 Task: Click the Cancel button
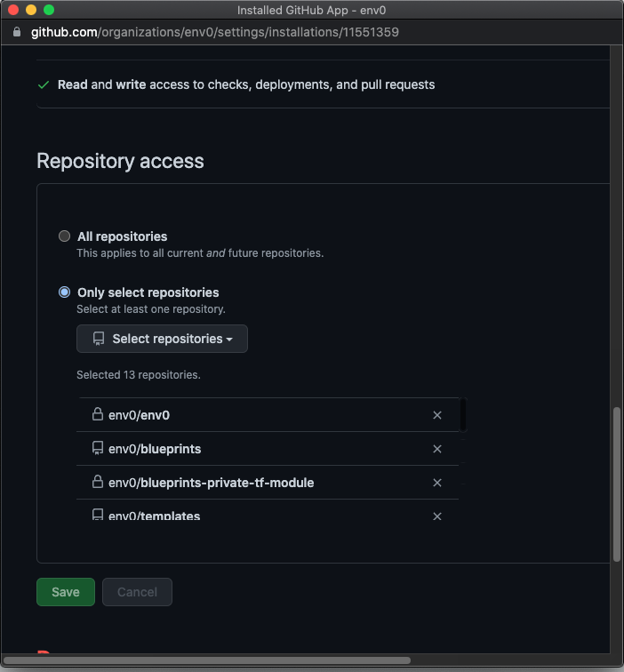(x=137, y=592)
